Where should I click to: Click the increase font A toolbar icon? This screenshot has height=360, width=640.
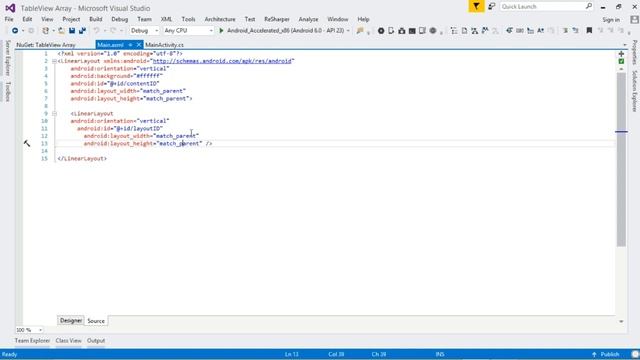click(x=540, y=31)
